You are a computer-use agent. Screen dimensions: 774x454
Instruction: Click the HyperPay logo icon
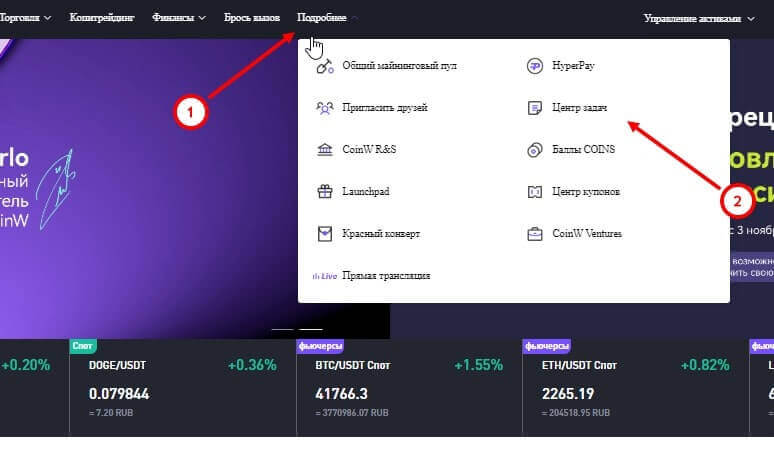pos(534,66)
